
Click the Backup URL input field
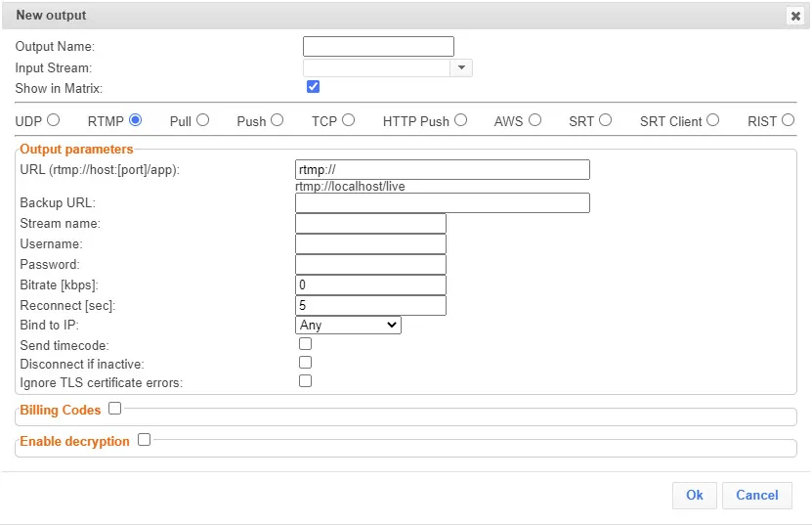point(443,202)
